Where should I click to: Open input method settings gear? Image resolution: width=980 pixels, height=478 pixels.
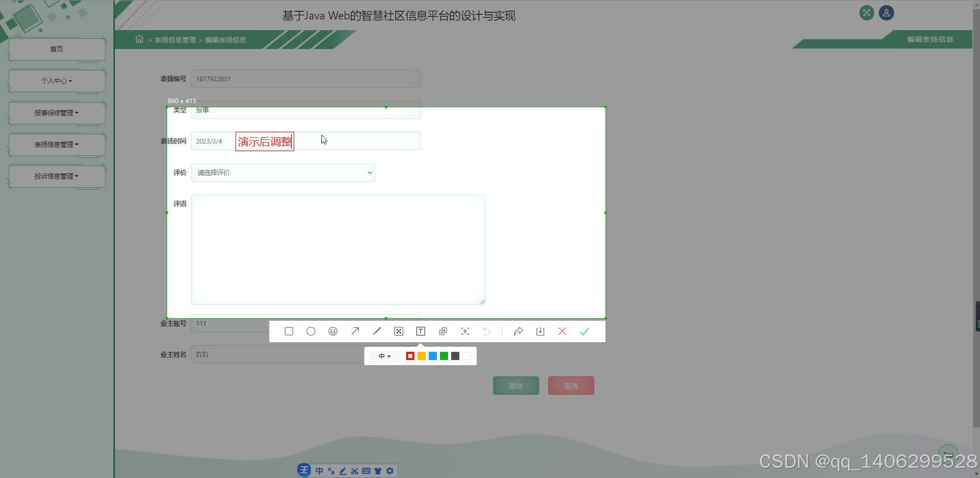(x=390, y=470)
